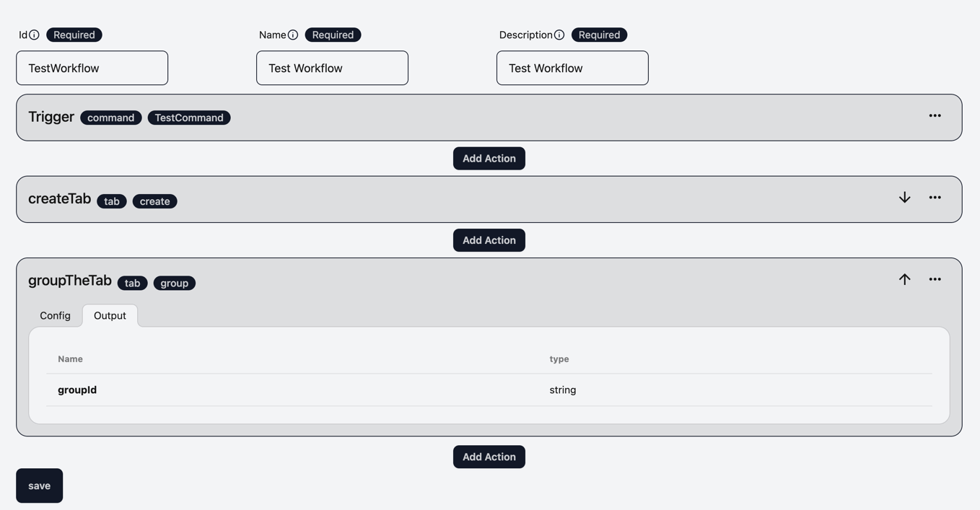980x510 pixels.
Task: Focus the Name field containing Test Workflow
Action: (332, 67)
